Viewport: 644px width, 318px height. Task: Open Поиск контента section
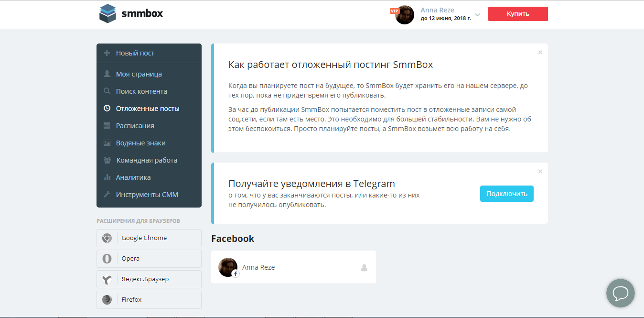pos(149,91)
